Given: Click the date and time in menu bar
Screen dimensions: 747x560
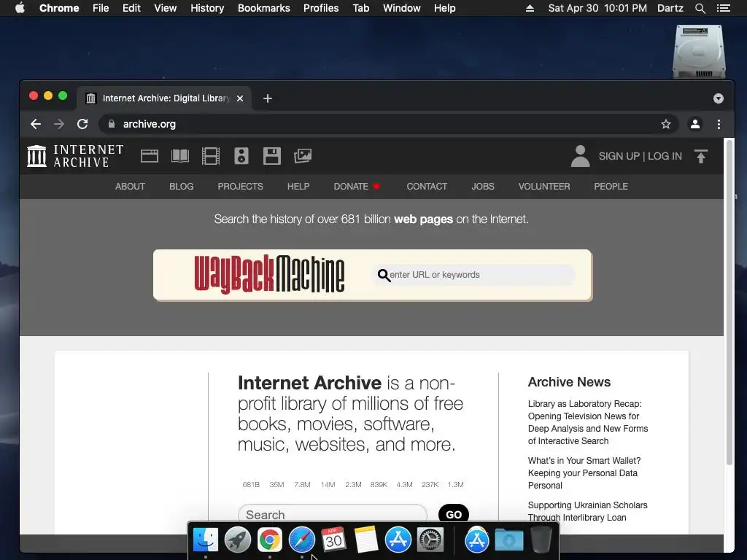Looking at the screenshot, I should click(597, 8).
